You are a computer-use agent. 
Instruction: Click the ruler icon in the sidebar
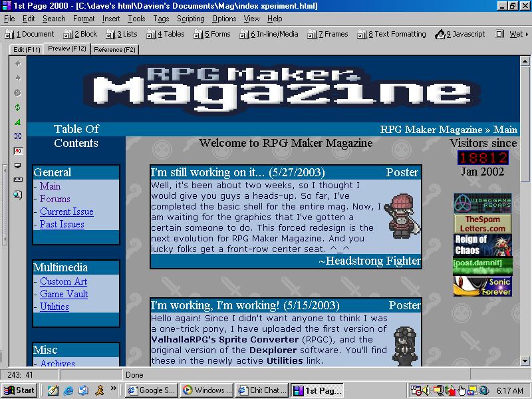(18, 180)
